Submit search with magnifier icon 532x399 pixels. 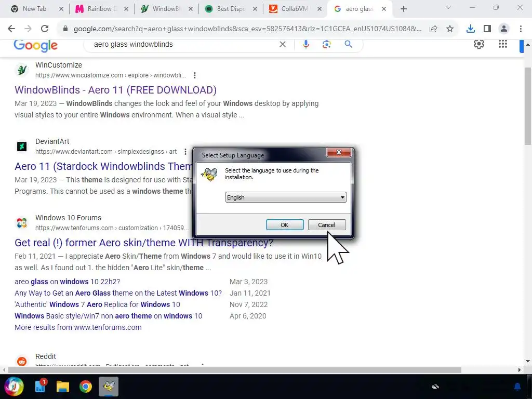click(348, 44)
